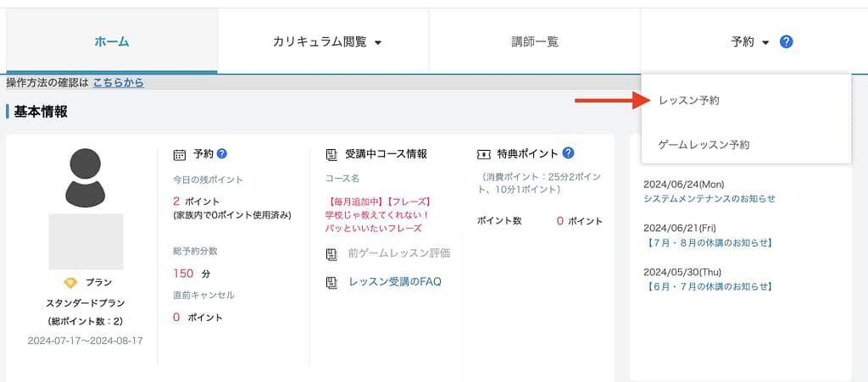Viewport: 868px width, 382px height.
Task: Open the レッスン受講のFAQ link
Action: 394,281
